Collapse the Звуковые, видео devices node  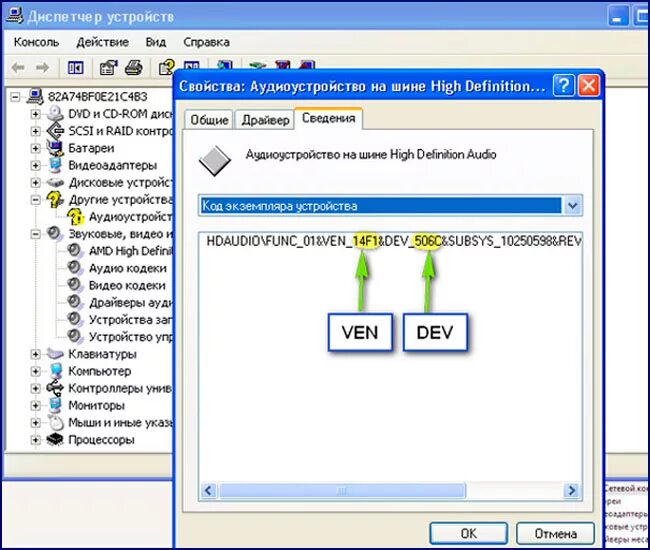coord(36,234)
